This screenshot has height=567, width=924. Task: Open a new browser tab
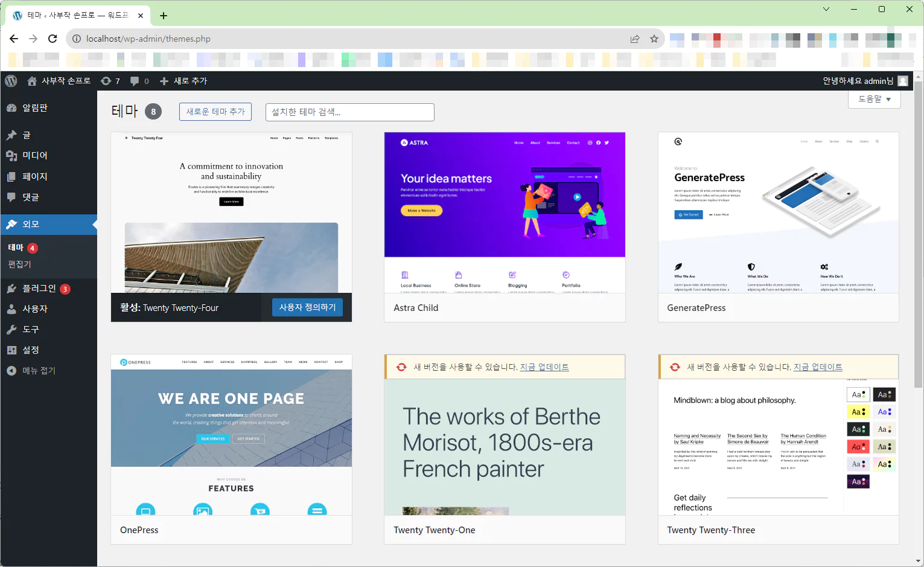164,16
